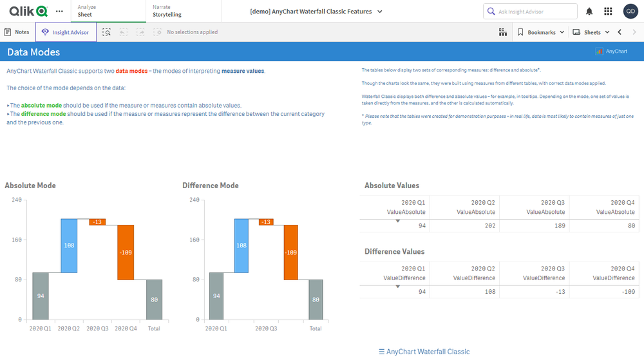Open the AnyChart Waterfall Classic link
Viewport: 644px width, 362px height.
point(424,352)
